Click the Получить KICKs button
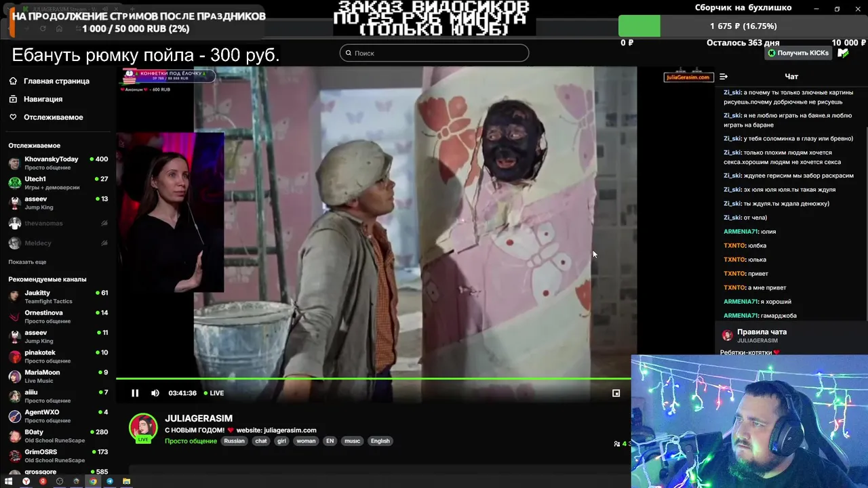Image resolution: width=868 pixels, height=488 pixels. pos(798,53)
